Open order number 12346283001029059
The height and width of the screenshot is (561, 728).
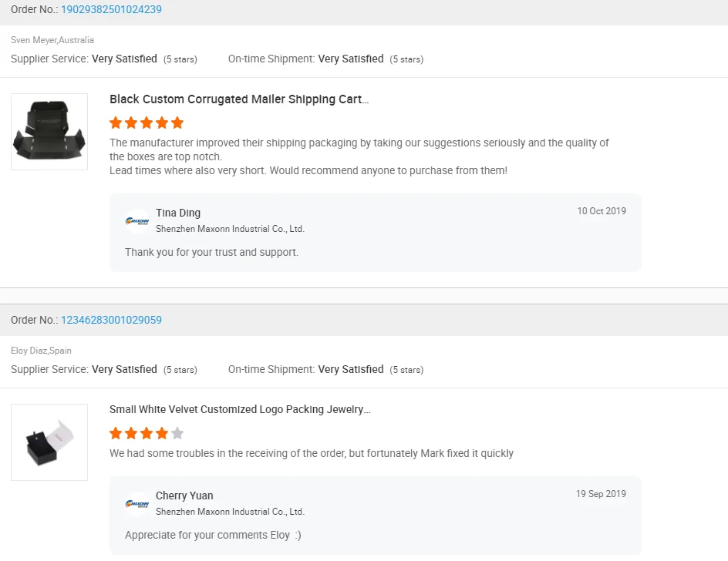point(111,319)
